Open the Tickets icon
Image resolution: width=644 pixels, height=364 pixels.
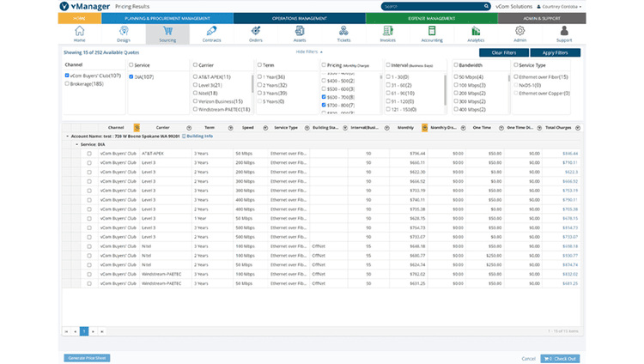point(343,31)
